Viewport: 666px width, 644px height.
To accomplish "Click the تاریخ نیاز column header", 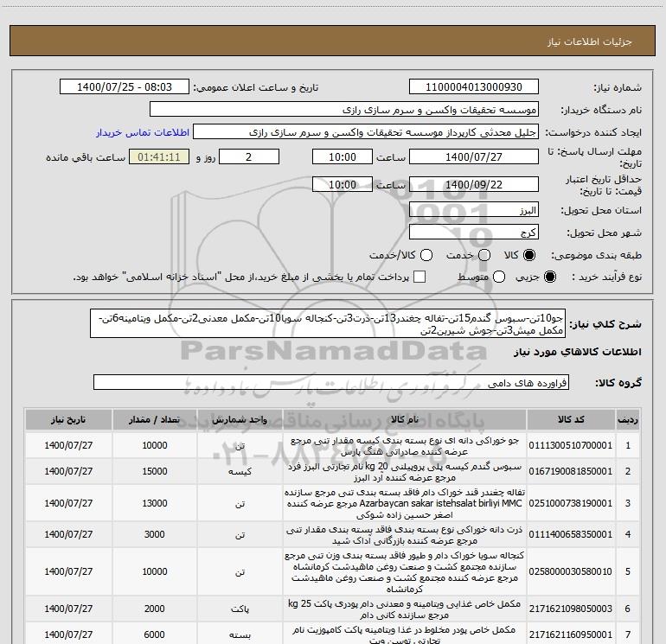I will tap(68, 419).
